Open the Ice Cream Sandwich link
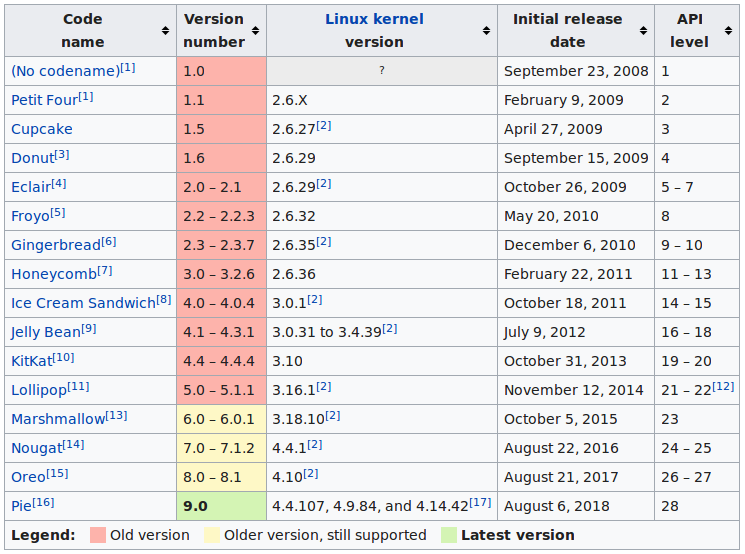745x554 pixels. point(84,303)
